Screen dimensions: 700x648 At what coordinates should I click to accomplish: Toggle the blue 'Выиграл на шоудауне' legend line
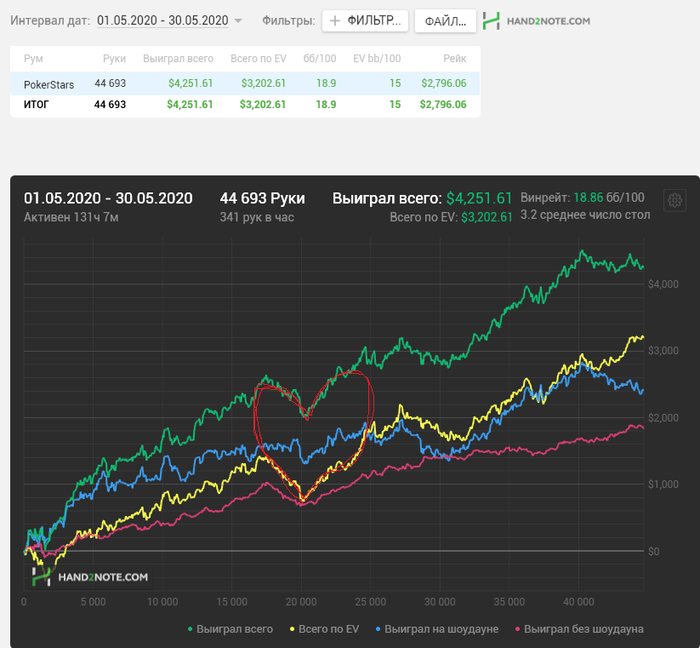[x=437, y=629]
